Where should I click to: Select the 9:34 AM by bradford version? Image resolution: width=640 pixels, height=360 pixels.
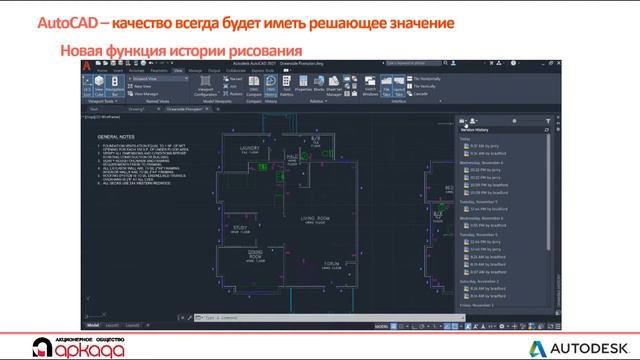(x=485, y=153)
